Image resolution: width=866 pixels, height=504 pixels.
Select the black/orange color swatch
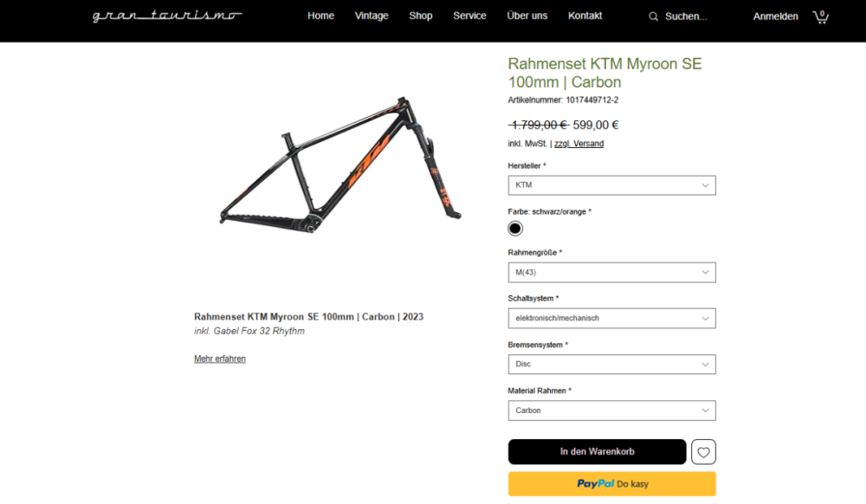(x=515, y=229)
